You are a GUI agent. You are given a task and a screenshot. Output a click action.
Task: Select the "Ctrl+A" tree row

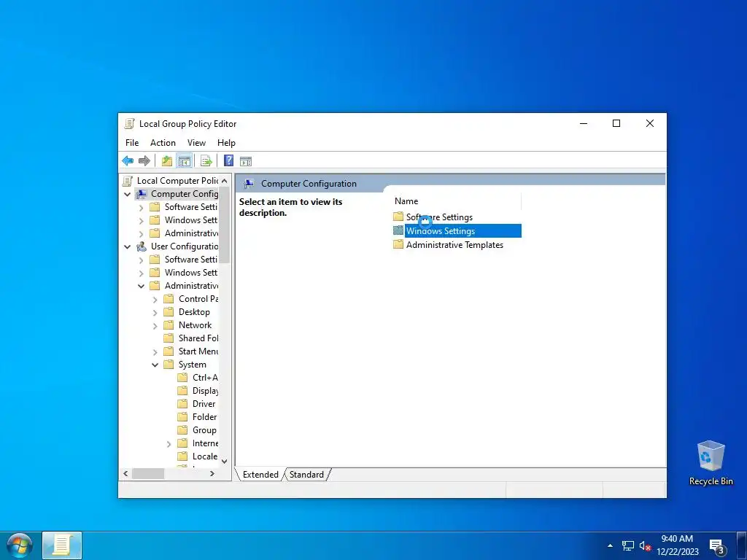pos(197,378)
